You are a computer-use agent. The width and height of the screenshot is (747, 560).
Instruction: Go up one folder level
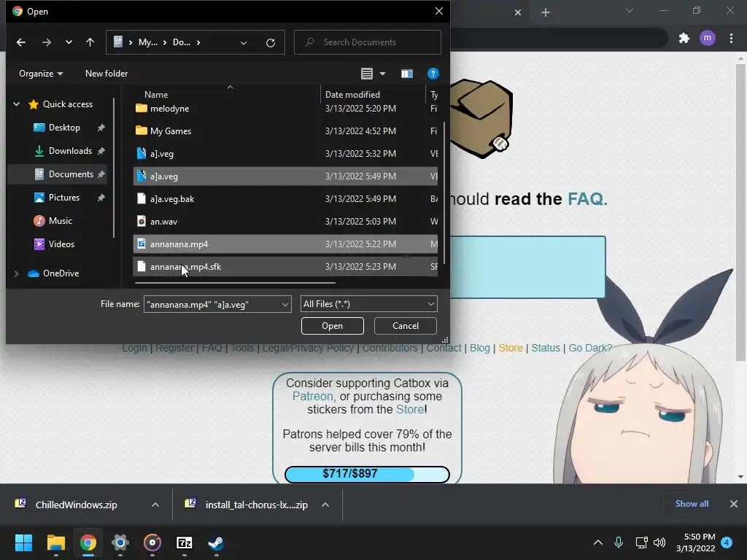click(90, 42)
